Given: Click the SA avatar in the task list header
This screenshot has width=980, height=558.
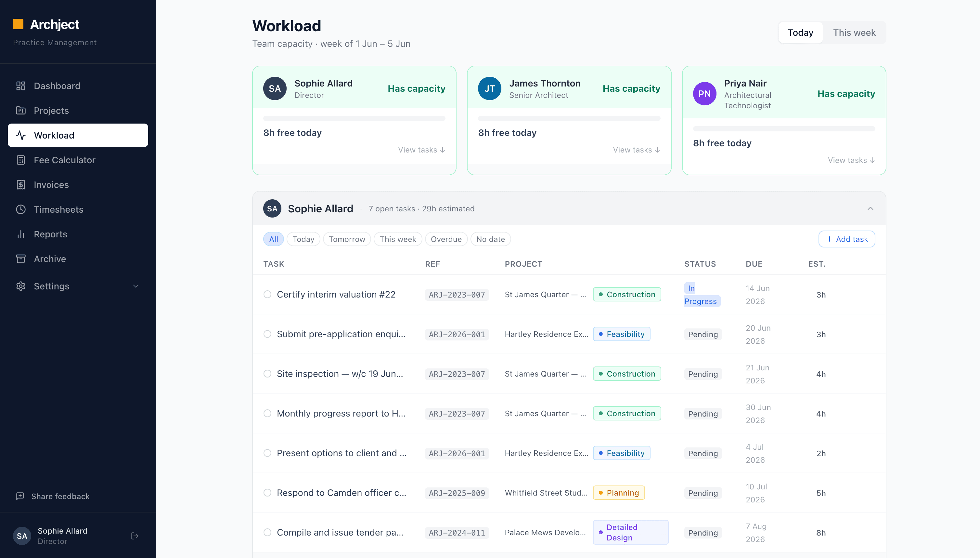Looking at the screenshot, I should 272,208.
